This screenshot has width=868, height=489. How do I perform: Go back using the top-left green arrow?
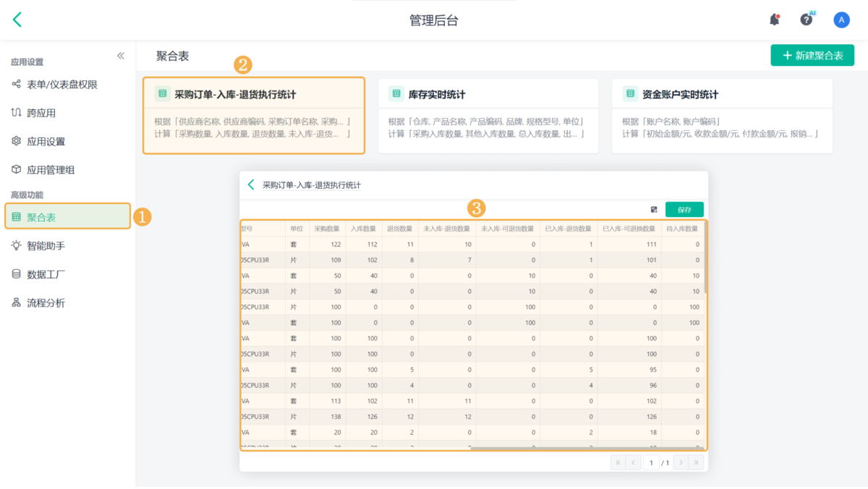coord(17,20)
